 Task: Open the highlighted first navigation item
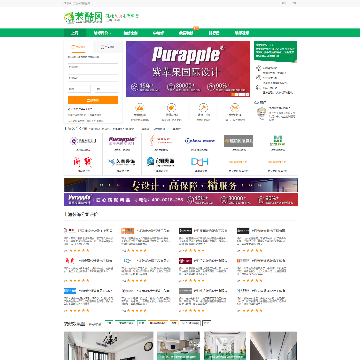pyautogui.click(x=75, y=33)
